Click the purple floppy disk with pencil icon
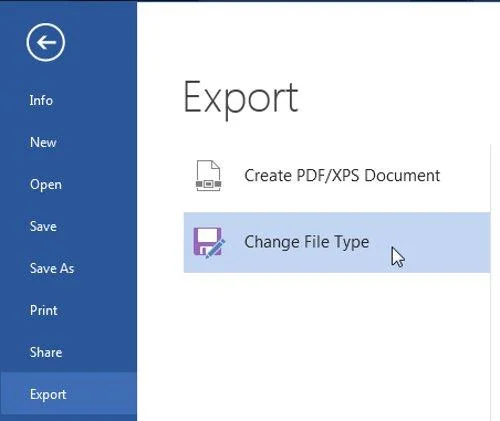The image size is (500, 421). (x=209, y=243)
